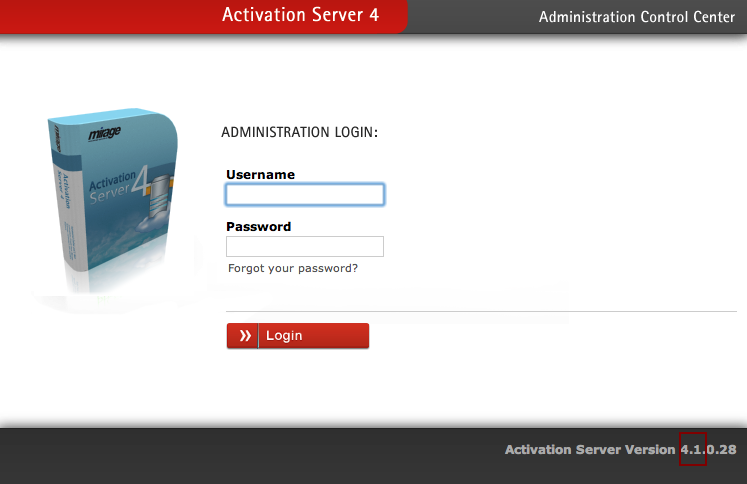The width and height of the screenshot is (747, 484).
Task: Open the 'Forgot your password?' link
Action: [x=292, y=268]
